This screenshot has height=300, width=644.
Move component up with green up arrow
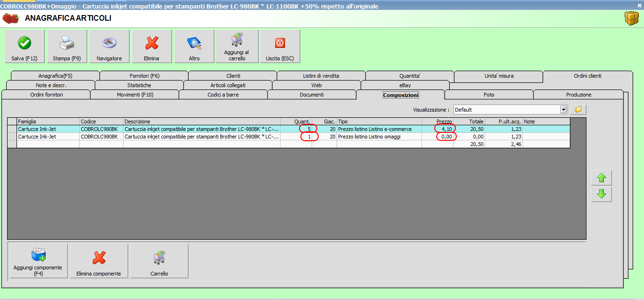point(602,178)
